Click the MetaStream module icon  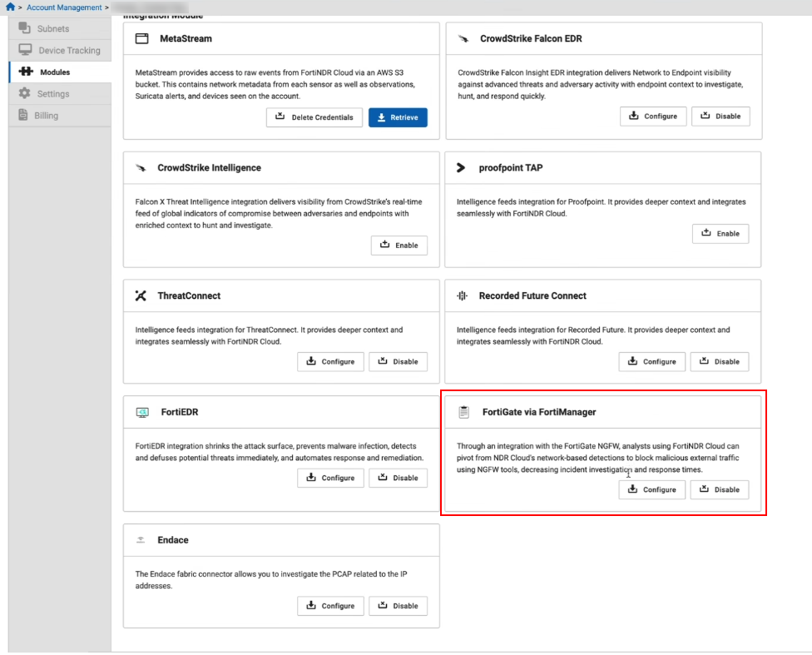140,37
